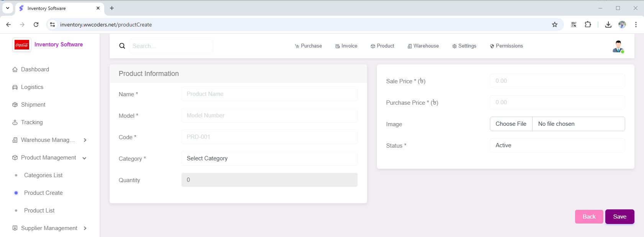Open the Purchase menu in top navigation
This screenshot has width=644, height=237.
click(308, 46)
